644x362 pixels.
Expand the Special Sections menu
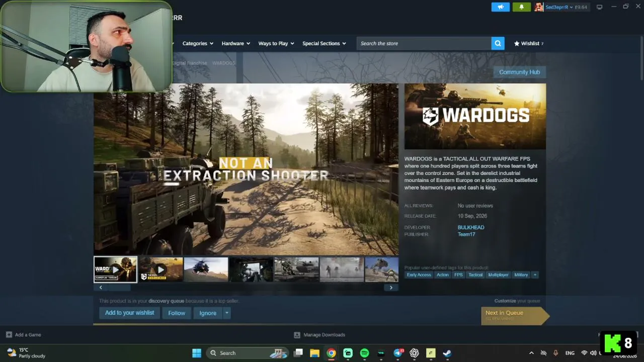click(x=324, y=43)
